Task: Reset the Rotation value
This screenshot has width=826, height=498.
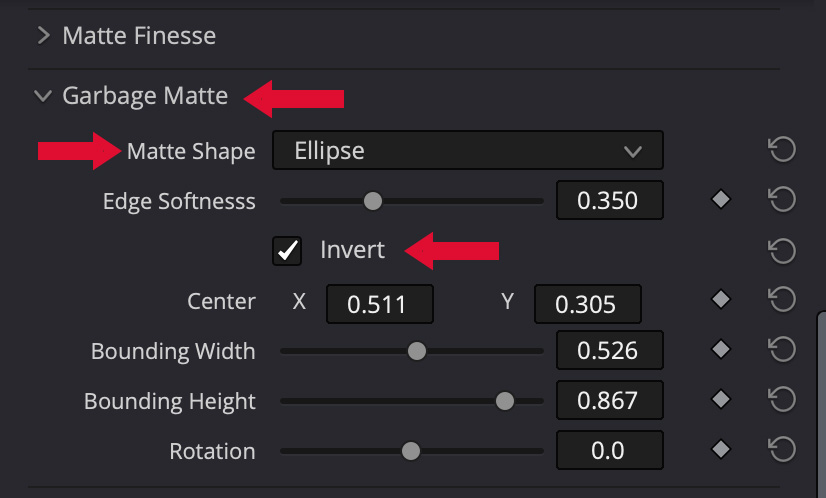Action: (782, 450)
